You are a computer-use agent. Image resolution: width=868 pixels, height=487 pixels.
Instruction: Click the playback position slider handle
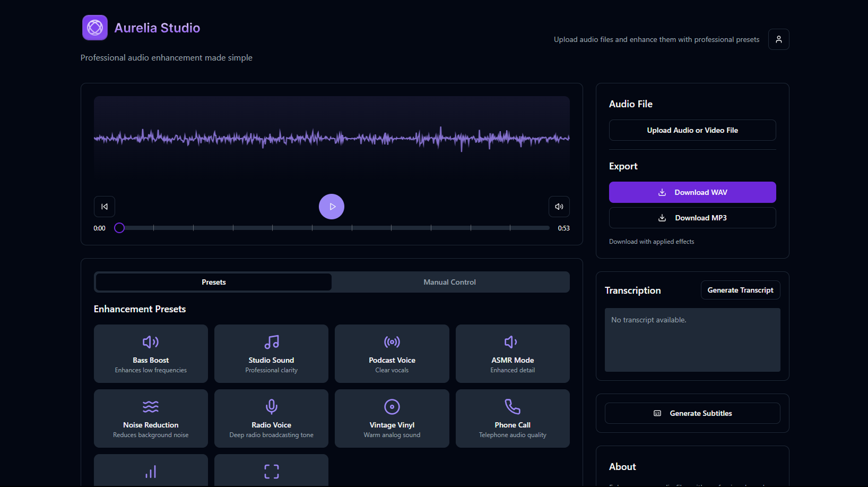coord(119,228)
